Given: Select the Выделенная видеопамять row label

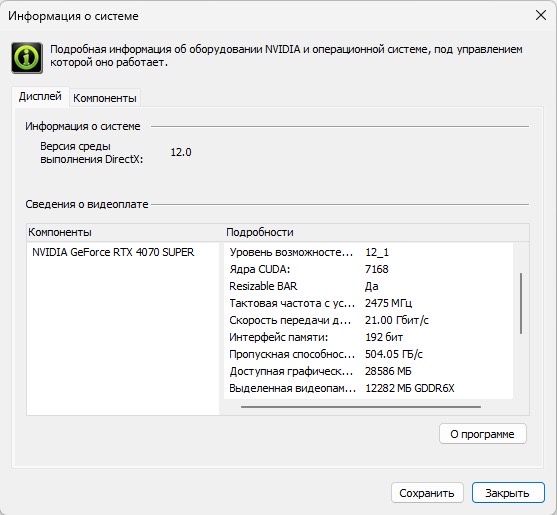Looking at the screenshot, I should pyautogui.click(x=292, y=388).
